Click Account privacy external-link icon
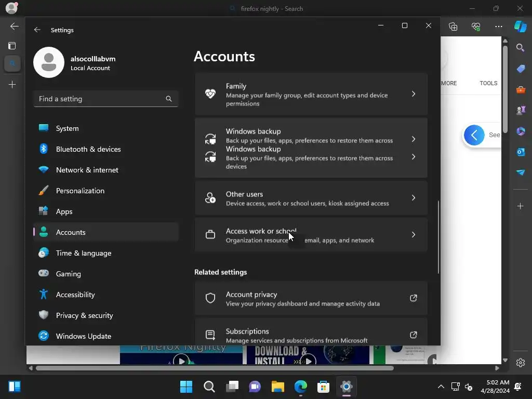Image resolution: width=532 pixels, height=399 pixels. click(413, 298)
